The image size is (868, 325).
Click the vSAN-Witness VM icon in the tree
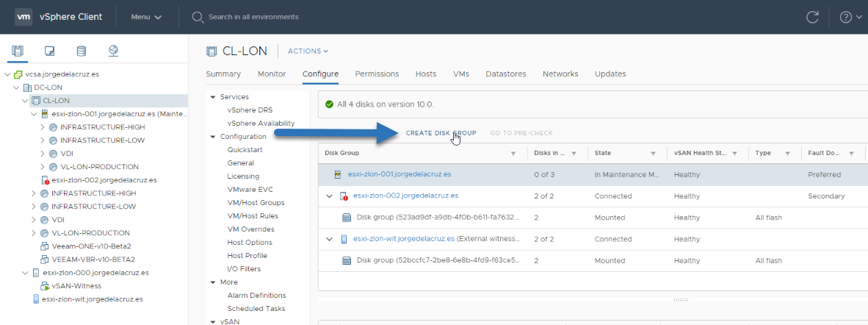click(x=45, y=286)
